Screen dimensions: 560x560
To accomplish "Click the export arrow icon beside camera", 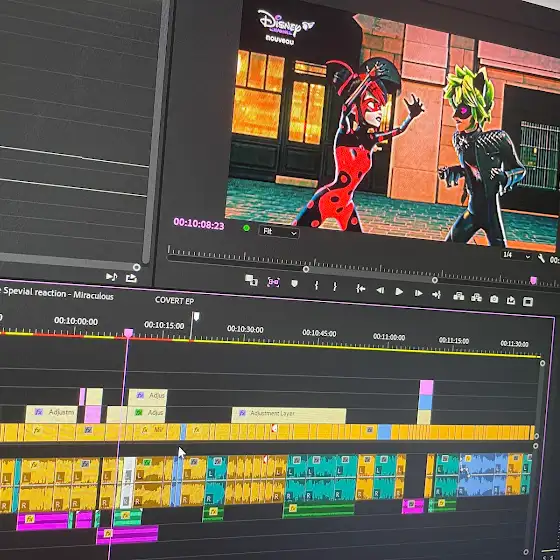I will (x=511, y=300).
